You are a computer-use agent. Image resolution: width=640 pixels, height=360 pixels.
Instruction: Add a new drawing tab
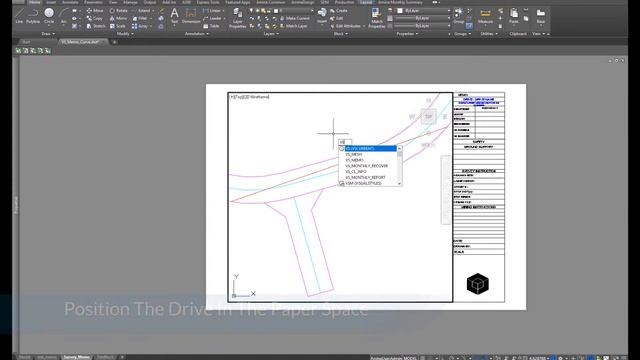(114, 42)
